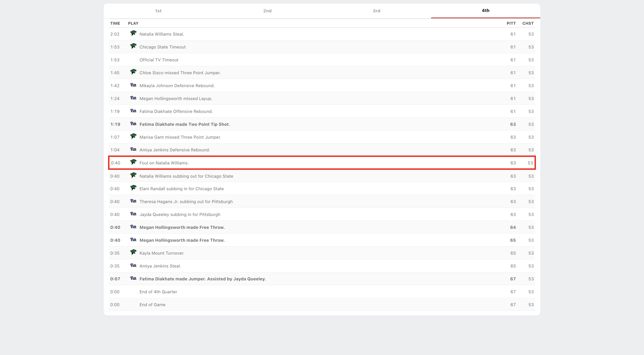Click Chicago State logo beside Marisa Gant miss
This screenshot has height=355, width=644.
coord(133,137)
